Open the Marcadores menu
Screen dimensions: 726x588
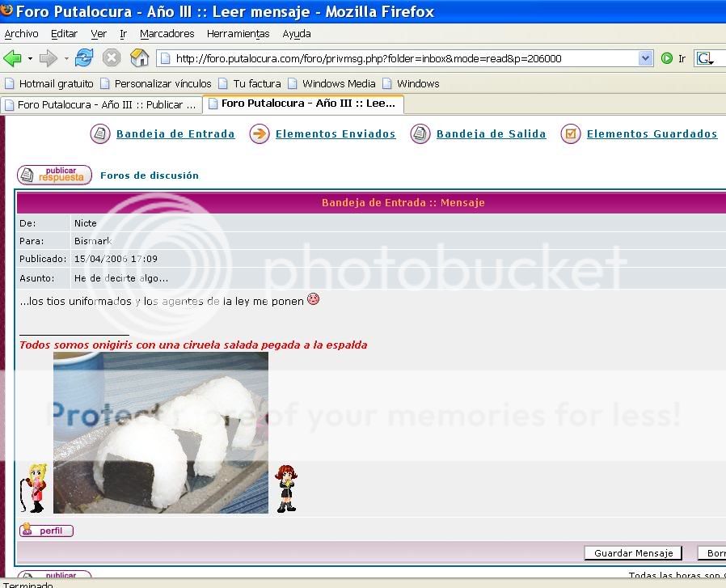pyautogui.click(x=167, y=34)
